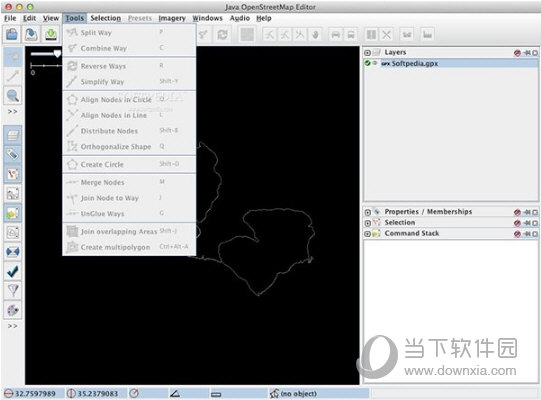541x400 pixels.
Task: Toggle the Changesets panel sidebar icon
Action: (13, 310)
